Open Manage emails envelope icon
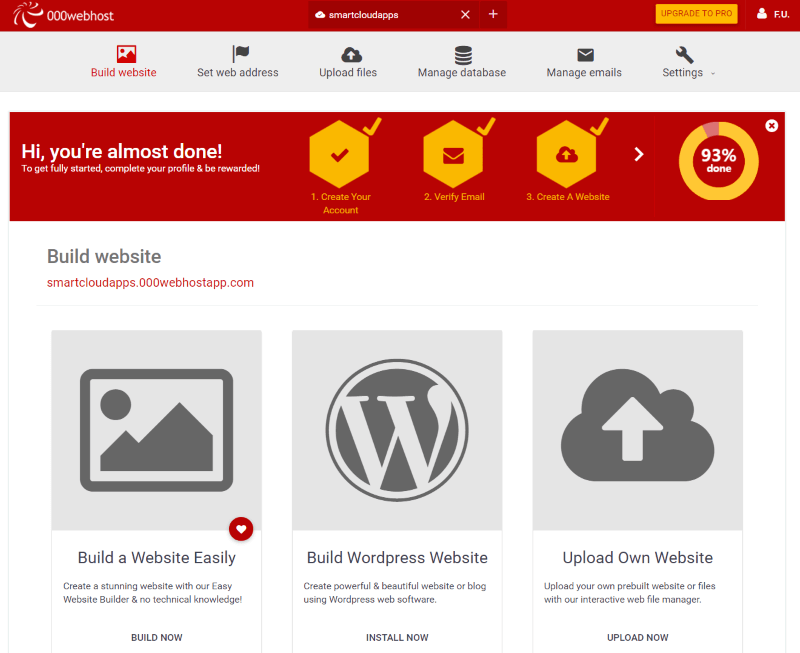Image resolution: width=800 pixels, height=653 pixels. click(585, 55)
